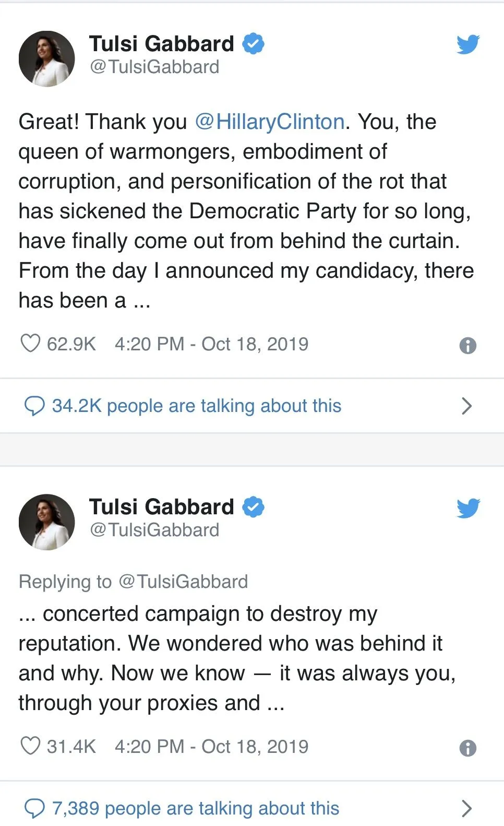Viewport: 504px width, 826px height.
Task: Open '7,389 people are talking about this'
Action: pos(196,808)
